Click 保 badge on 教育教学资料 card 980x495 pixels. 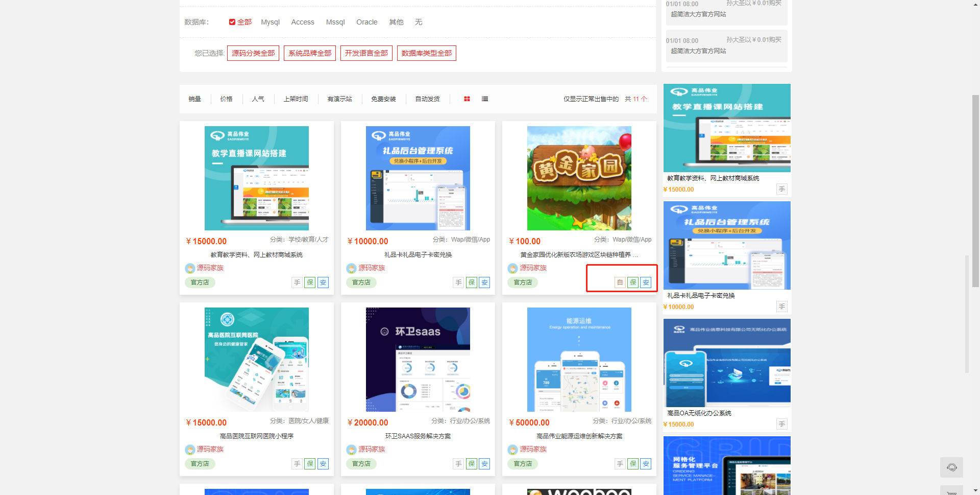(x=310, y=282)
